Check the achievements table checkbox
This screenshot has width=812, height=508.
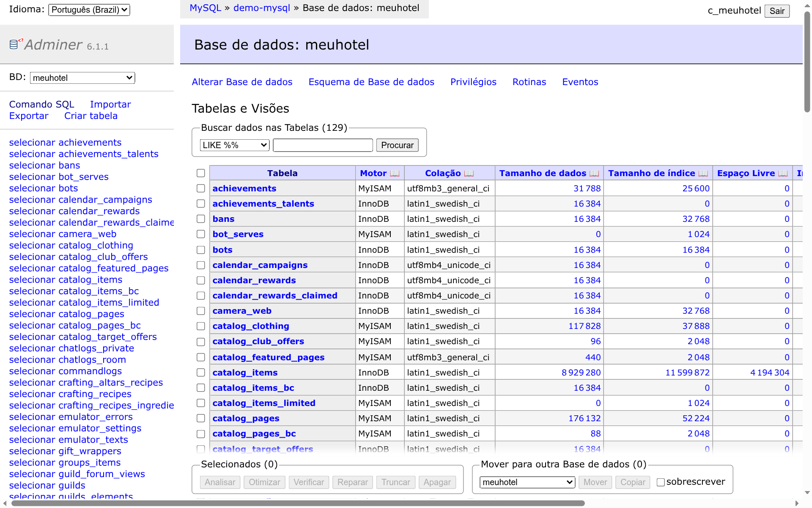[201, 188]
